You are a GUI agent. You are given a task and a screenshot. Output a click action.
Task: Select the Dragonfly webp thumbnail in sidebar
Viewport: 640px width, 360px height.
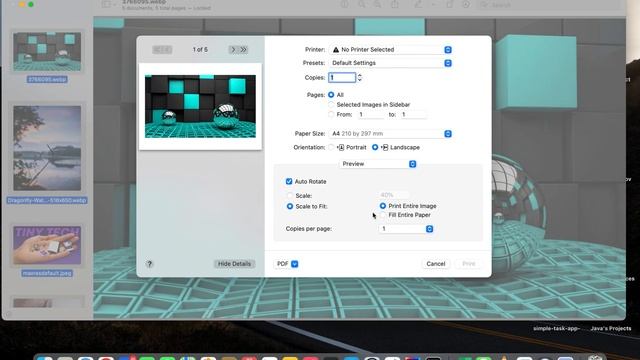(47, 148)
